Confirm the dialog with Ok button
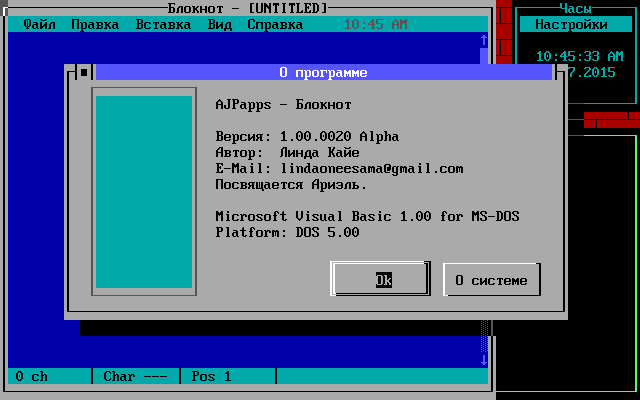This screenshot has width=640, height=400. click(x=380, y=280)
